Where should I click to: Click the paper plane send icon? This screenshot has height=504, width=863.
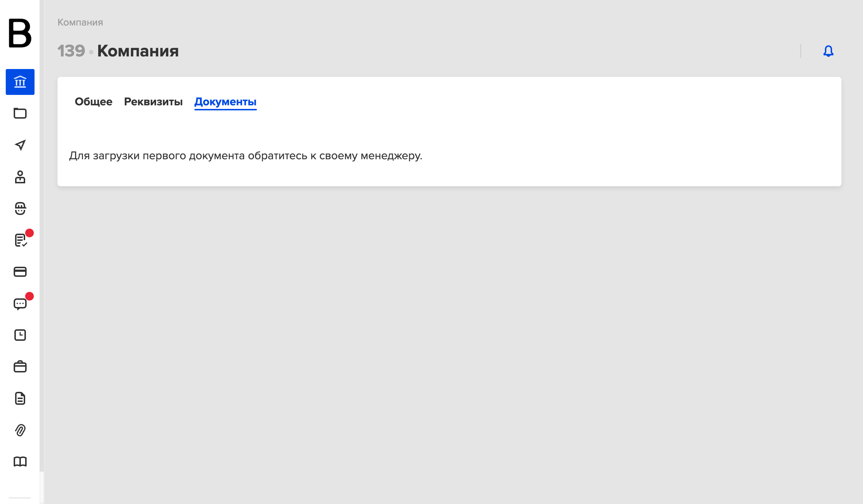click(20, 145)
